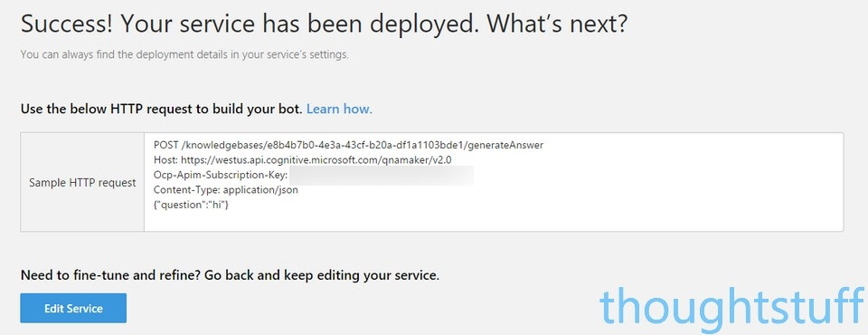Click the deployment details settings note
Viewport: 868px width, 335px height.
click(x=184, y=55)
